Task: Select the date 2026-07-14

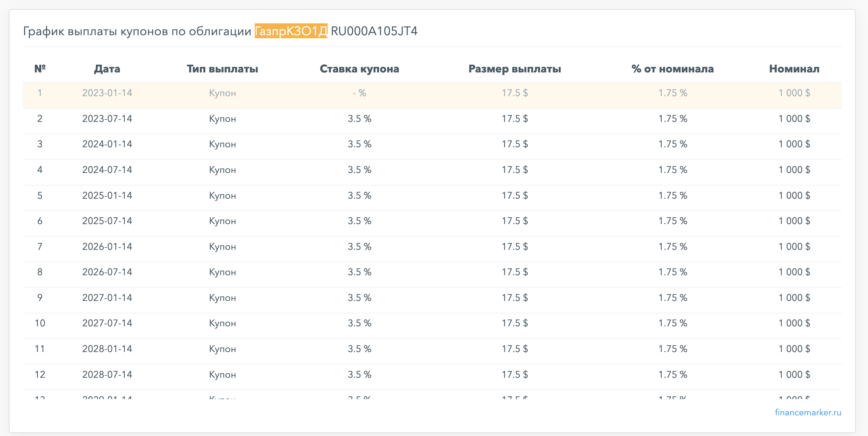Action: [107, 272]
